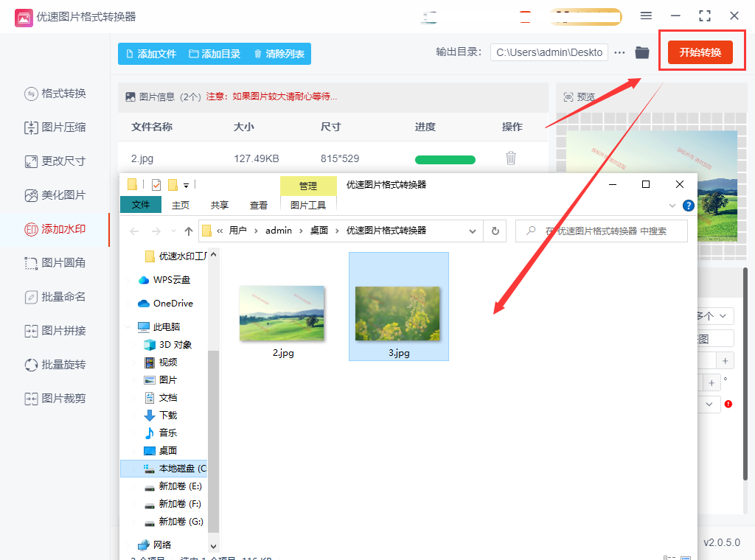This screenshot has height=560, width=755.
Task: Open the 图片圆角 rounded corners tool
Action: point(55,263)
